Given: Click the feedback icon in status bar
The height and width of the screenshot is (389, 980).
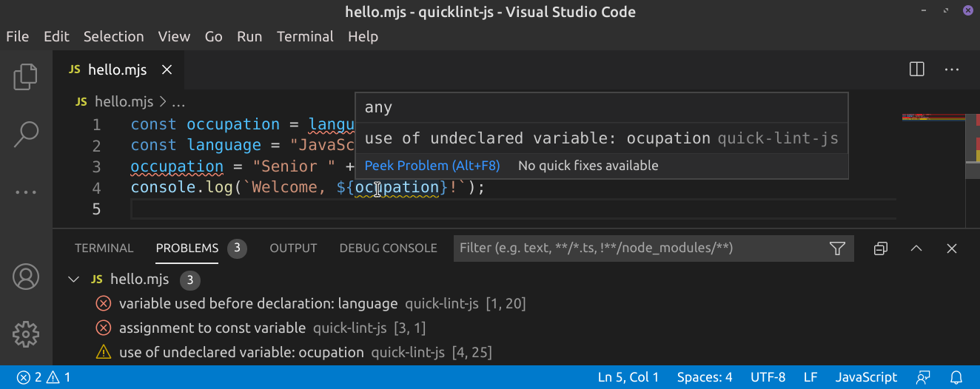Looking at the screenshot, I should [923, 377].
